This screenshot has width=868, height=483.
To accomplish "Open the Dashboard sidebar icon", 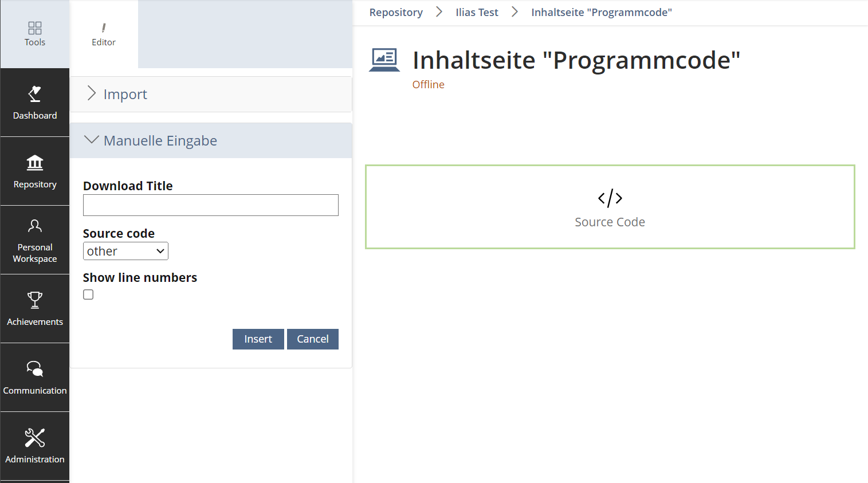I will point(35,94).
